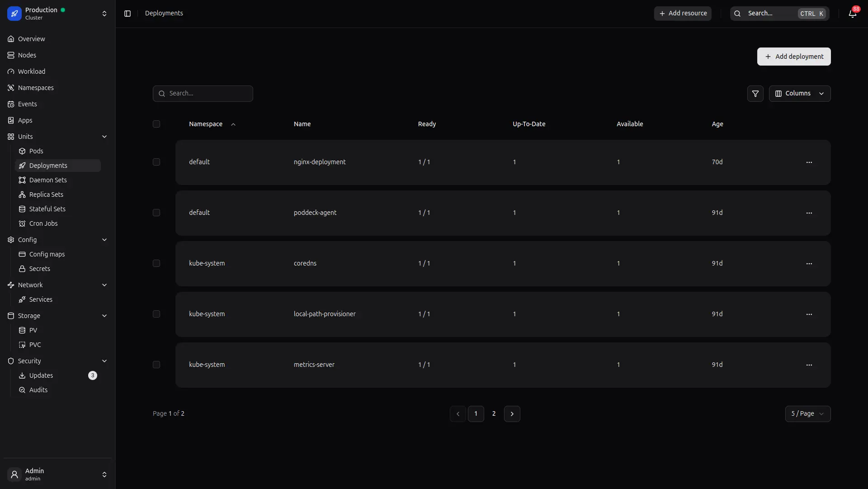Click the Production cluster rocket logo
868x489 pixels.
click(x=14, y=14)
